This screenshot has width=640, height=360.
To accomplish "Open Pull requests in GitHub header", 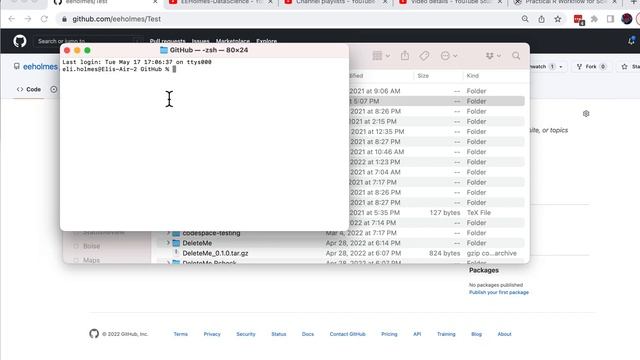I will [167, 41].
